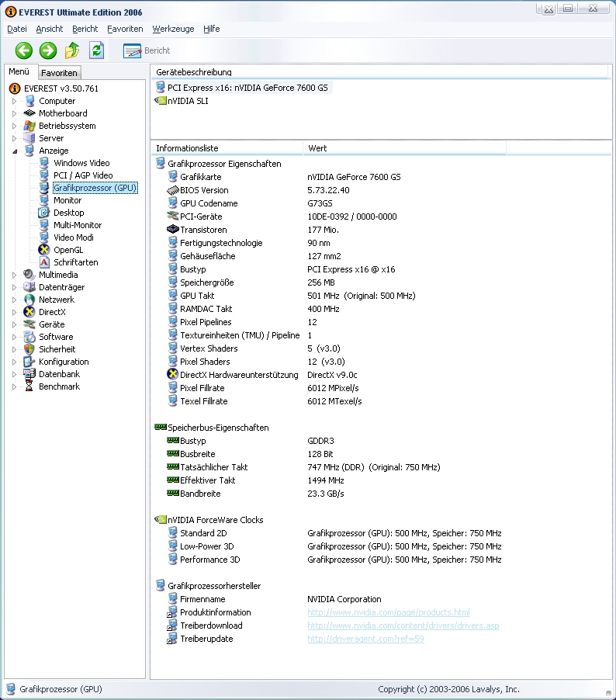Expand the Netzwerk tree node
This screenshot has height=700, width=616.
[x=14, y=300]
